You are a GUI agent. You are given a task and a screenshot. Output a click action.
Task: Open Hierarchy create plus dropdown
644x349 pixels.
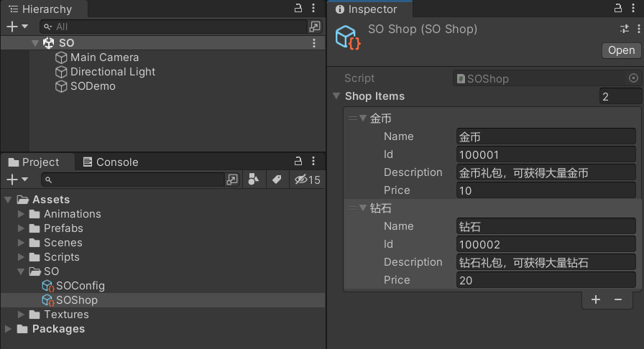(x=17, y=27)
